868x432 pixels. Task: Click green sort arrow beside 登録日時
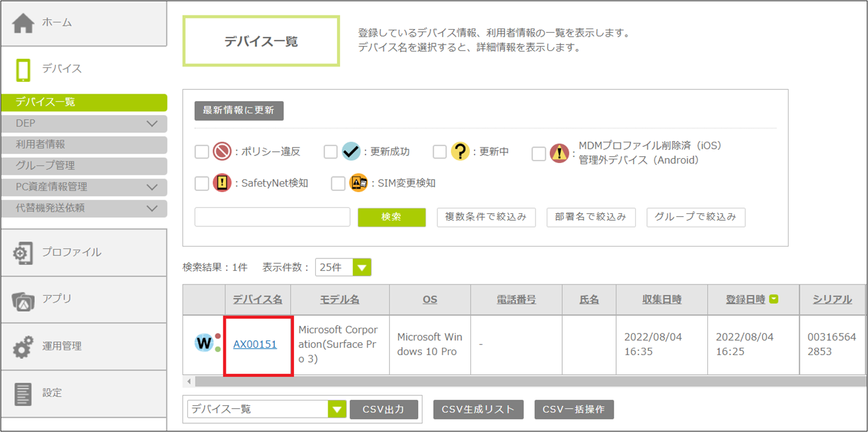[774, 299]
